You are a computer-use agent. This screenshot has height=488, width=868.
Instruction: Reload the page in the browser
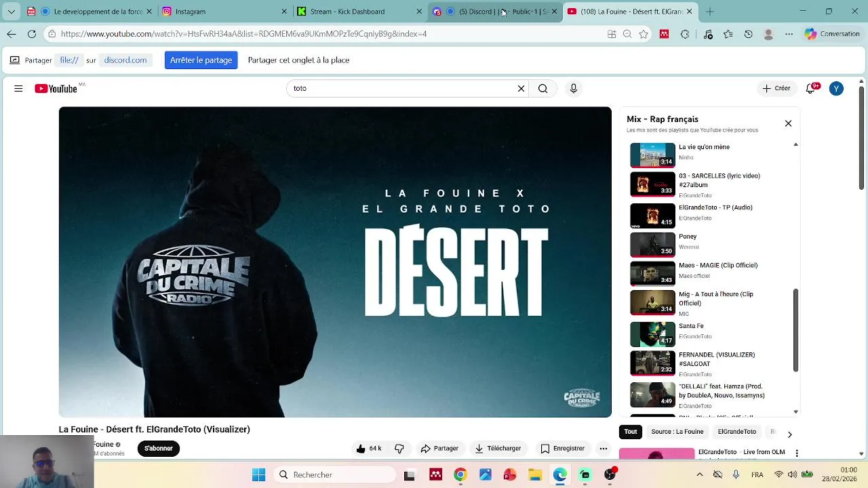(32, 34)
